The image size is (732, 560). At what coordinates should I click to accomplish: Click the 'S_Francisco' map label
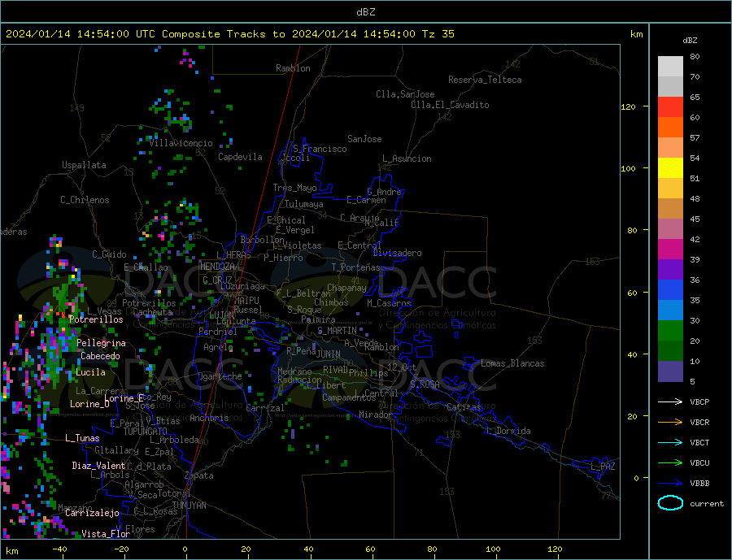[x=320, y=149]
